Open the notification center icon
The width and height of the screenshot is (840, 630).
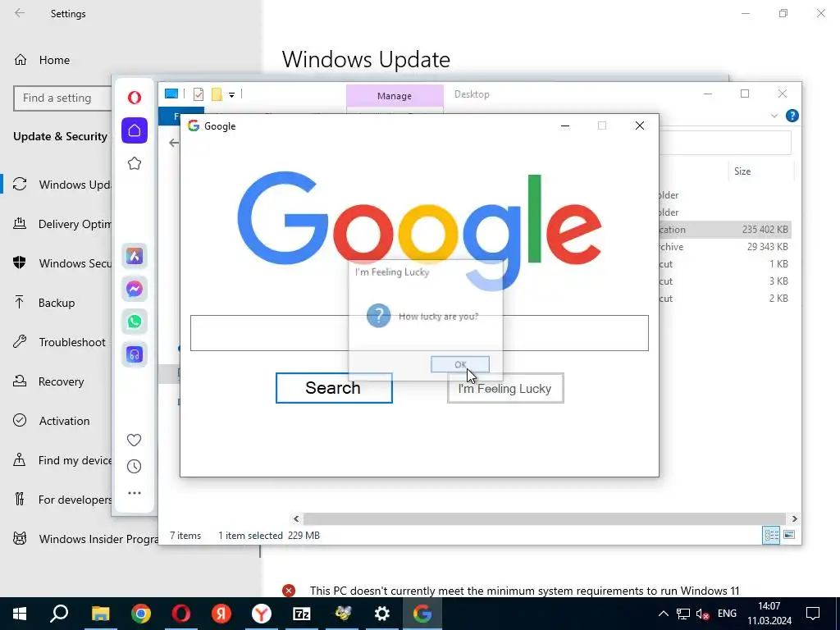click(x=813, y=614)
